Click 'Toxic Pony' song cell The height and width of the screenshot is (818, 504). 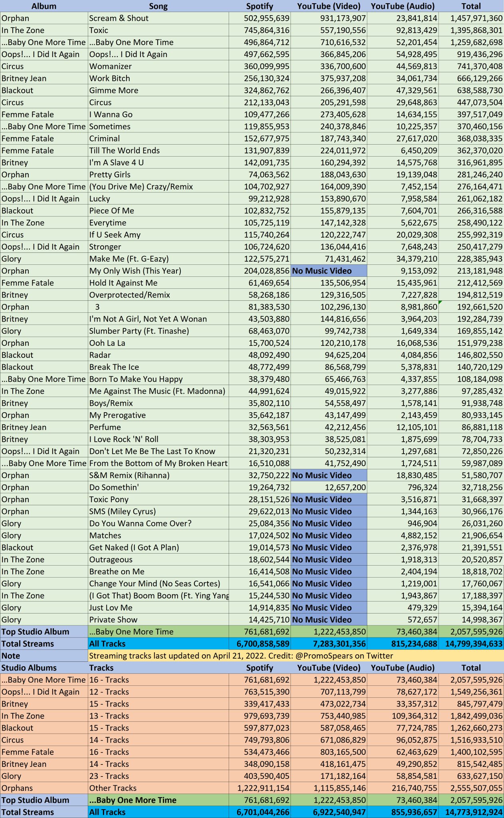158,499
